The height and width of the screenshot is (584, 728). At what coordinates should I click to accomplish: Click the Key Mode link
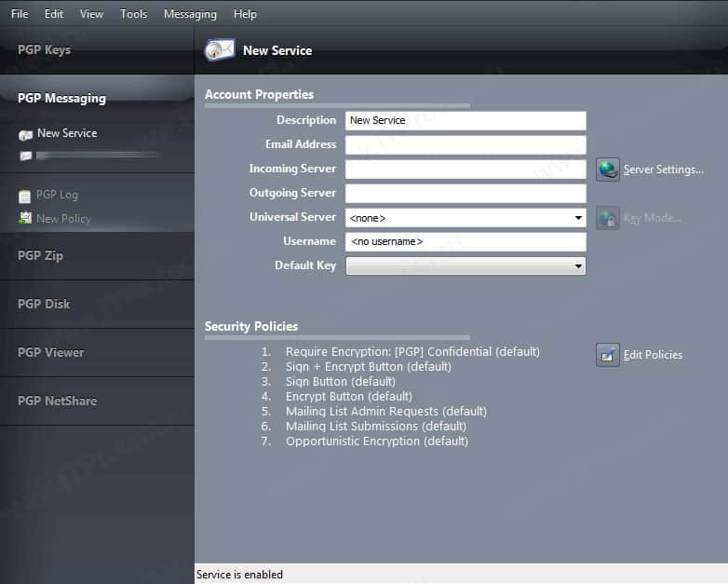[653, 218]
